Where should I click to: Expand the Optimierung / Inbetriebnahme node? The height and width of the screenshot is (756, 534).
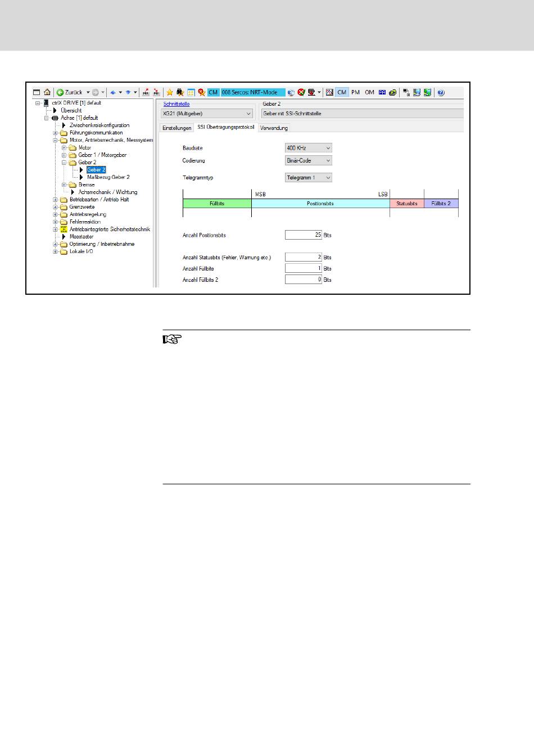[x=55, y=244]
